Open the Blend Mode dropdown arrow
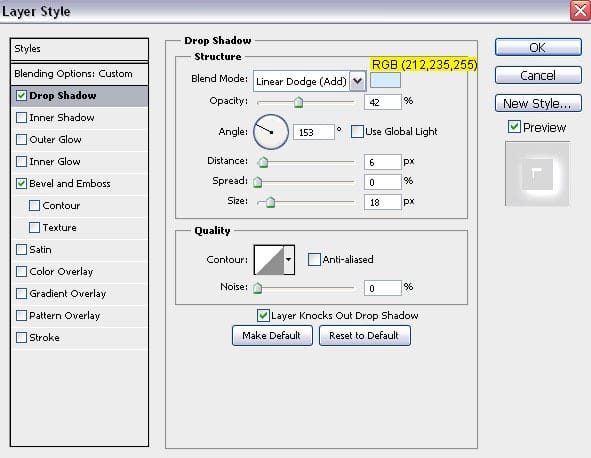This screenshot has width=591, height=458. pyautogui.click(x=357, y=81)
